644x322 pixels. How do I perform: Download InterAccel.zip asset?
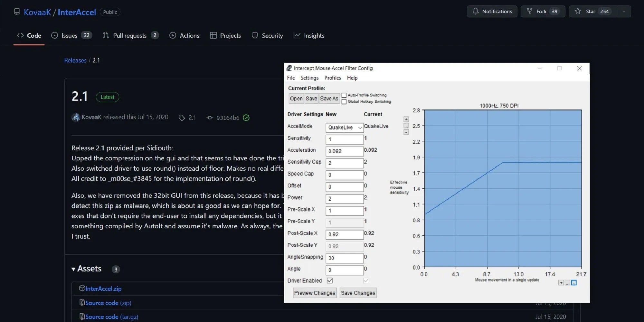click(x=103, y=289)
